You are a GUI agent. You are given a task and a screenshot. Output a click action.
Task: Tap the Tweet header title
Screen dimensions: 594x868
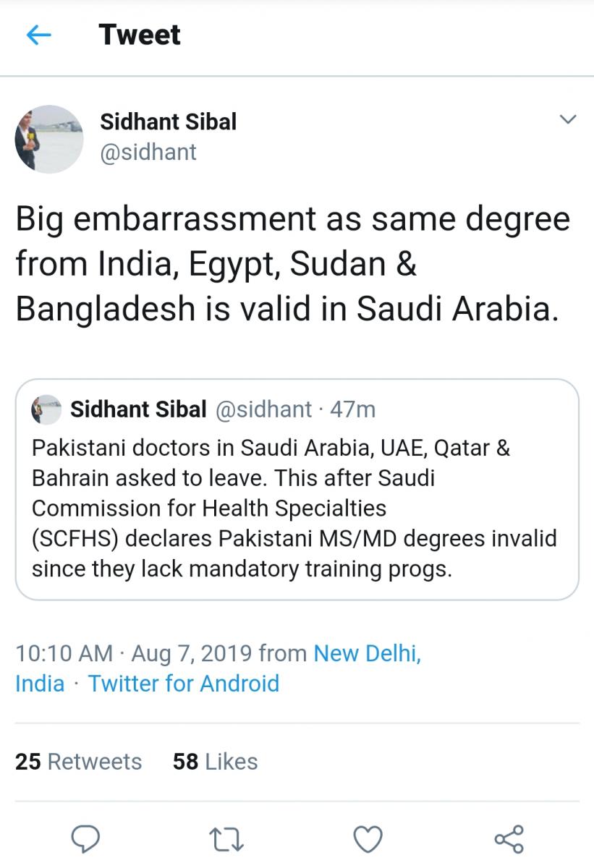(140, 35)
